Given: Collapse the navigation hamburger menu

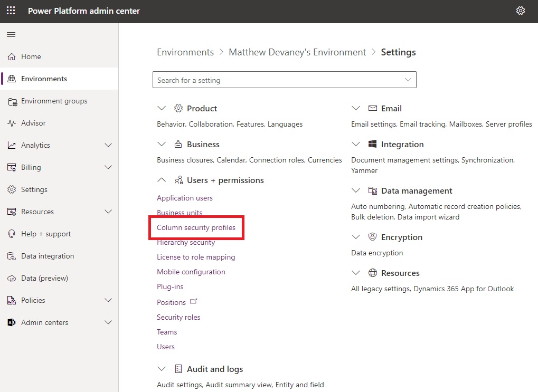Looking at the screenshot, I should pos(11,34).
